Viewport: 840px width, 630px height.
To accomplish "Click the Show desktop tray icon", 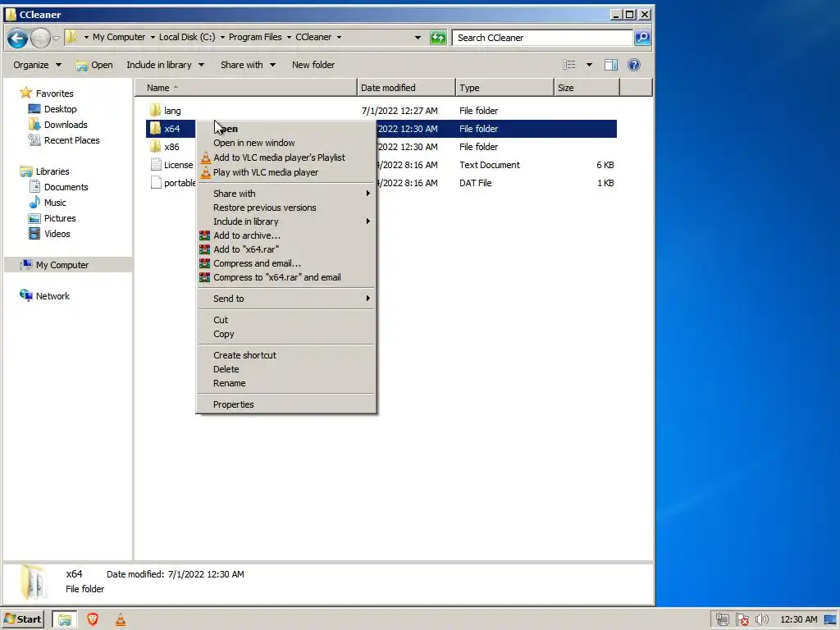I will pos(830,620).
